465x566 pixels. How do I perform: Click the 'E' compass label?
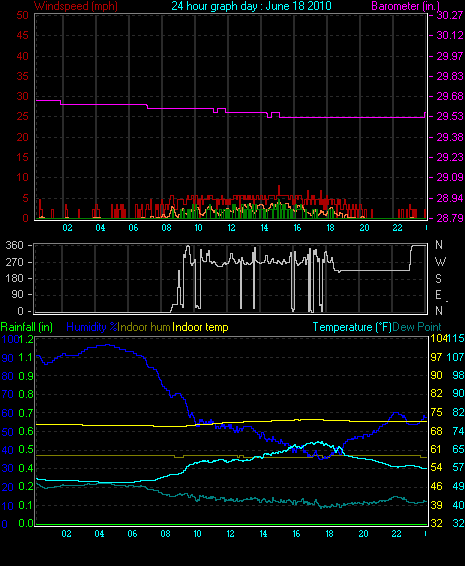point(438,295)
